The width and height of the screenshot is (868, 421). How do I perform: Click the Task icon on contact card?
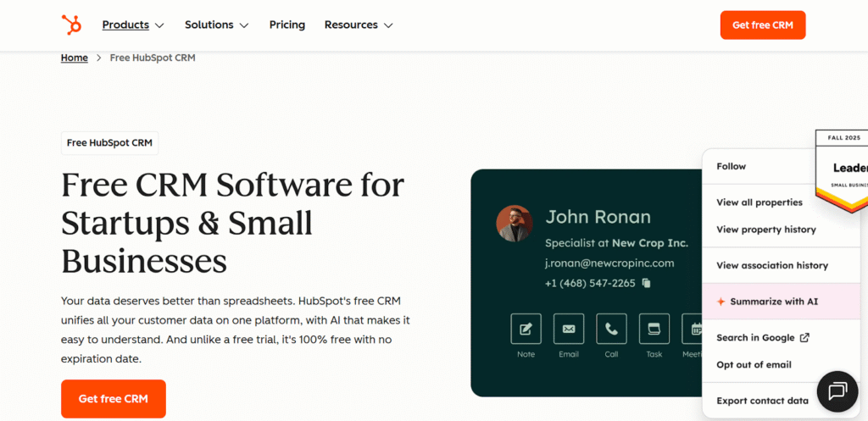654,329
